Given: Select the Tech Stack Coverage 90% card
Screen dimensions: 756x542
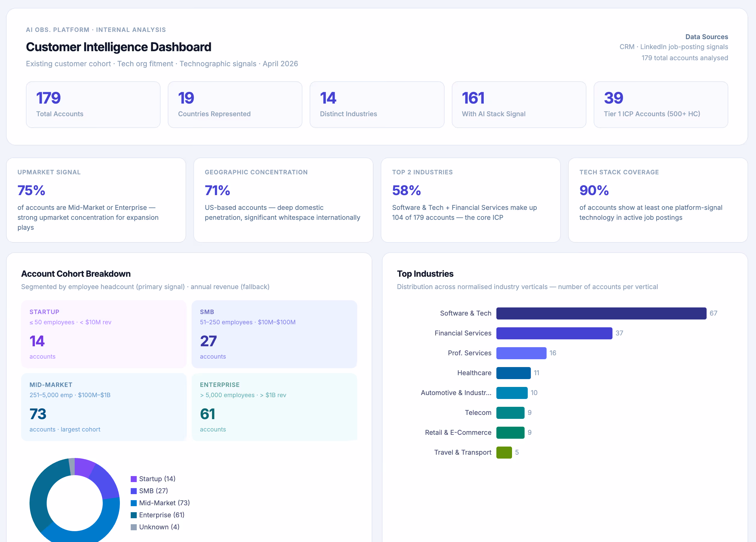Looking at the screenshot, I should (658, 200).
